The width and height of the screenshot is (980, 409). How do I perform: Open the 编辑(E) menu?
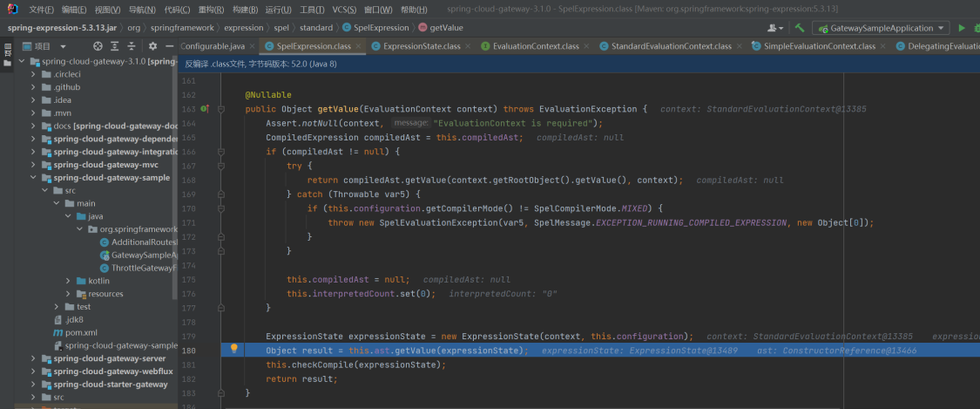click(74, 10)
